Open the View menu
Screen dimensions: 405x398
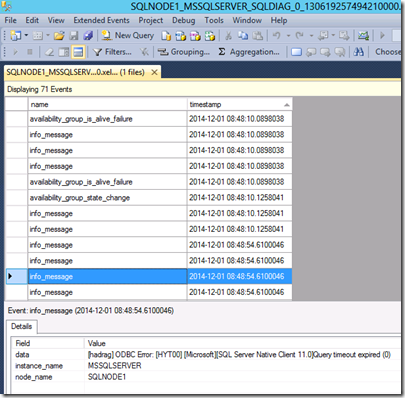[x=56, y=20]
